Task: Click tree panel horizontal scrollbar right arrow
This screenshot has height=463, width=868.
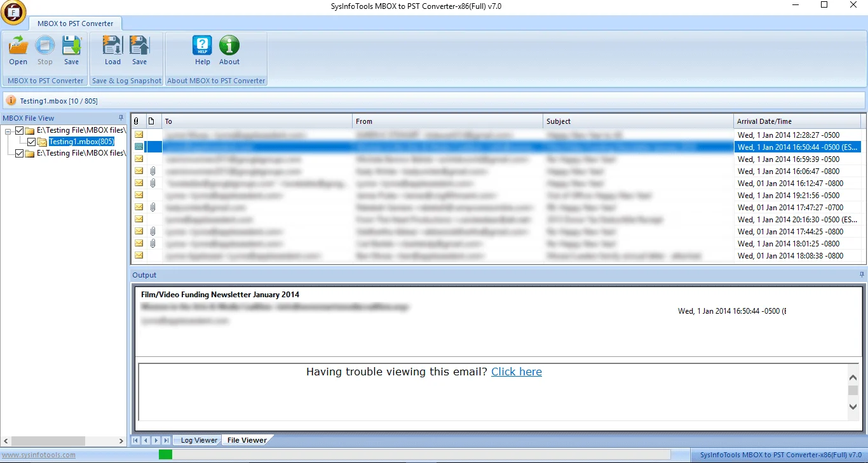Action: (122, 441)
